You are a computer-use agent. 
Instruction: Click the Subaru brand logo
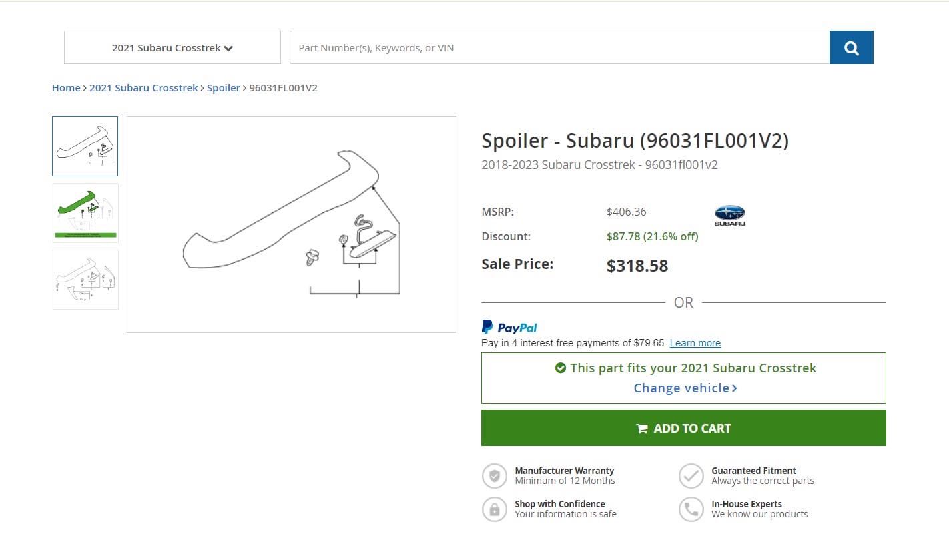729,216
